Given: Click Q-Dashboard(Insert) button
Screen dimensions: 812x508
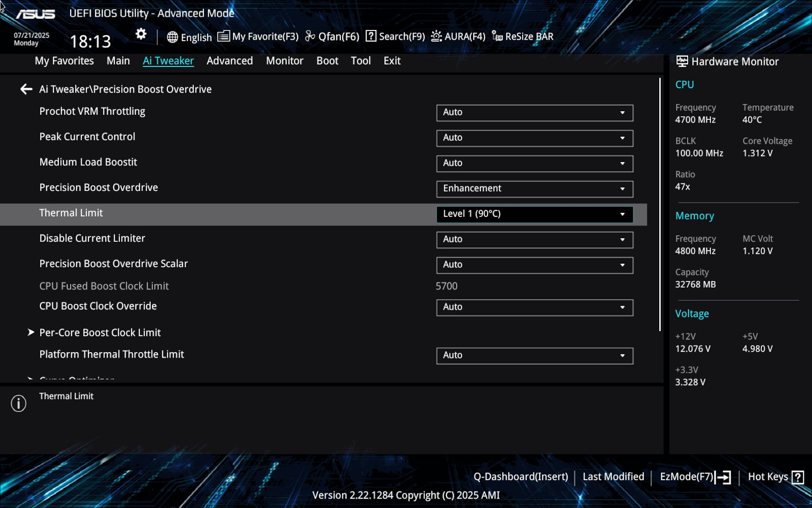Looking at the screenshot, I should click(521, 477).
